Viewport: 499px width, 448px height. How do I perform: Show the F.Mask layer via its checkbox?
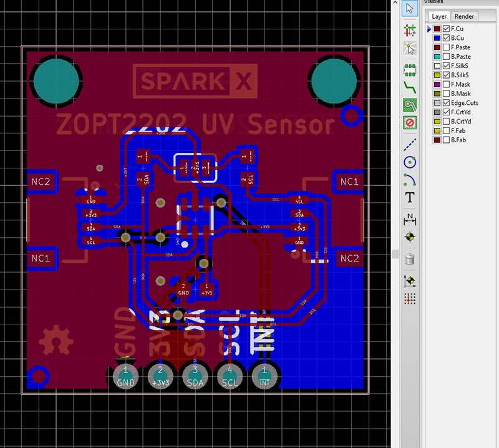446,84
